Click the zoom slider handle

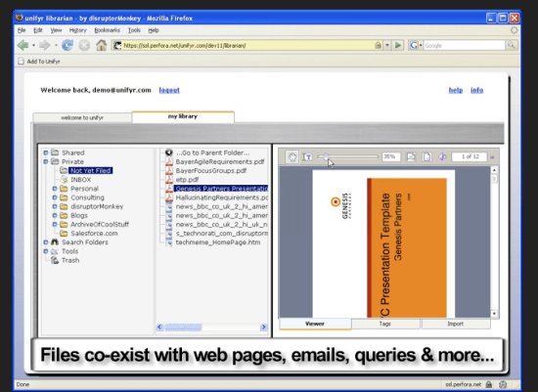point(326,156)
